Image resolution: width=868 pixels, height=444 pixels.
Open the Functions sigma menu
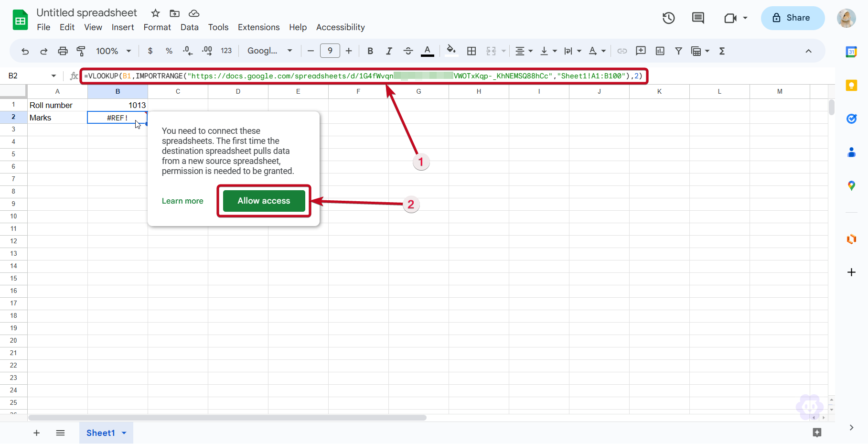[722, 51]
